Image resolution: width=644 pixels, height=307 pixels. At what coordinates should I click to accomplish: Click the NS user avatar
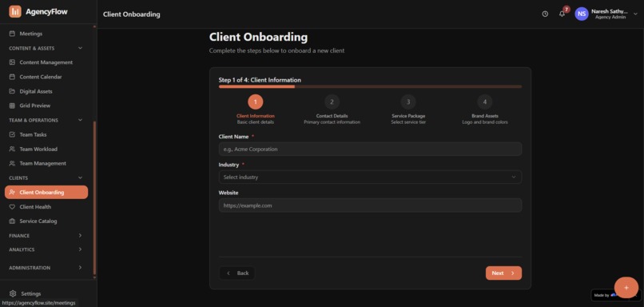[581, 14]
